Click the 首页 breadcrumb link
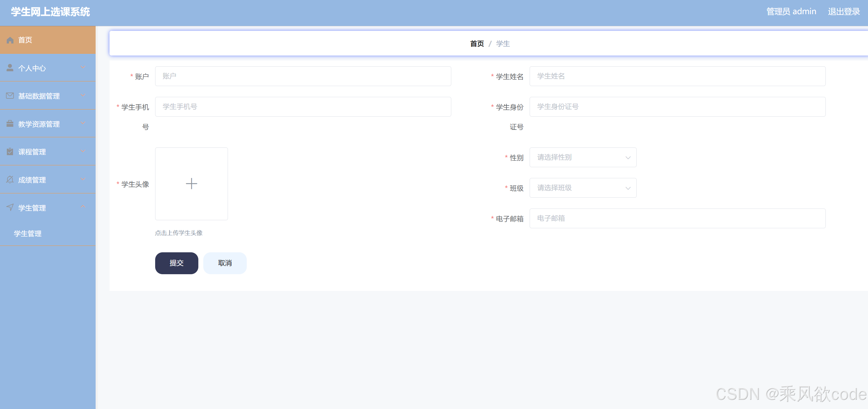The width and height of the screenshot is (868, 409). (x=477, y=44)
